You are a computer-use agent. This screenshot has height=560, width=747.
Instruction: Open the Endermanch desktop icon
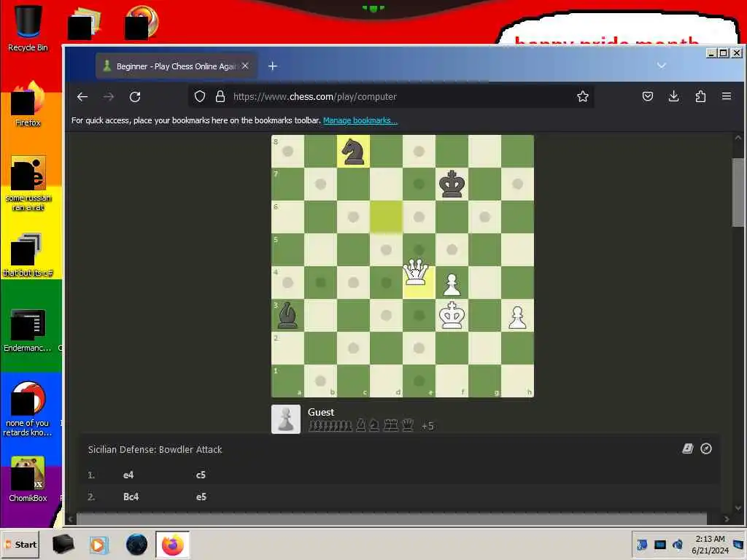28,330
